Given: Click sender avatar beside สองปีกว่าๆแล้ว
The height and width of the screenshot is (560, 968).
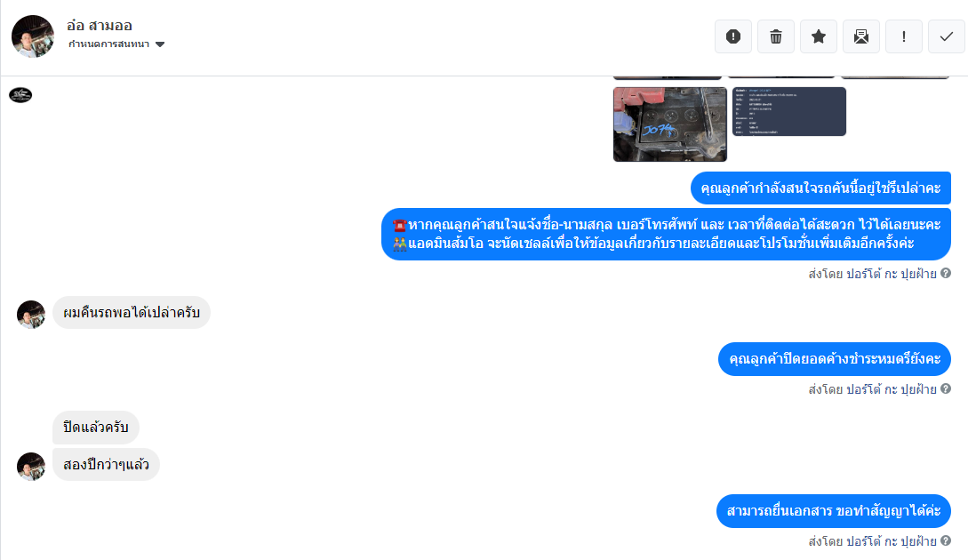Looking at the screenshot, I should click(31, 466).
